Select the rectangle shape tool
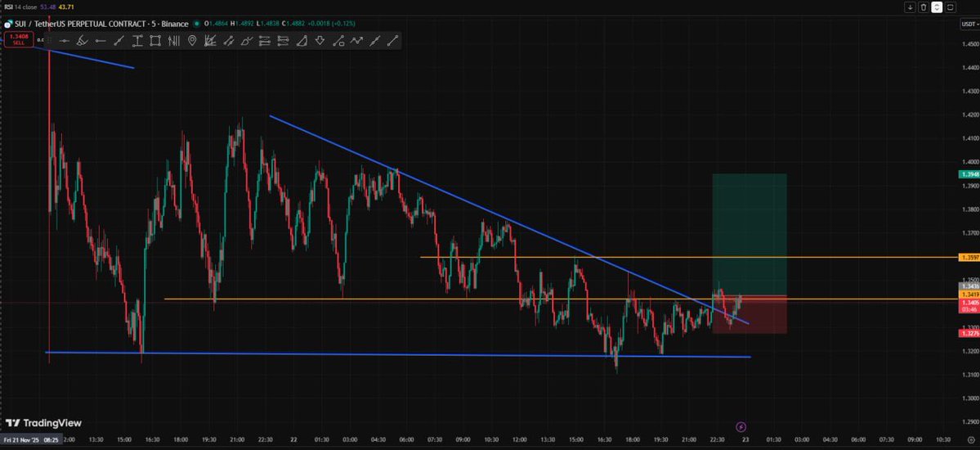 (x=155, y=41)
